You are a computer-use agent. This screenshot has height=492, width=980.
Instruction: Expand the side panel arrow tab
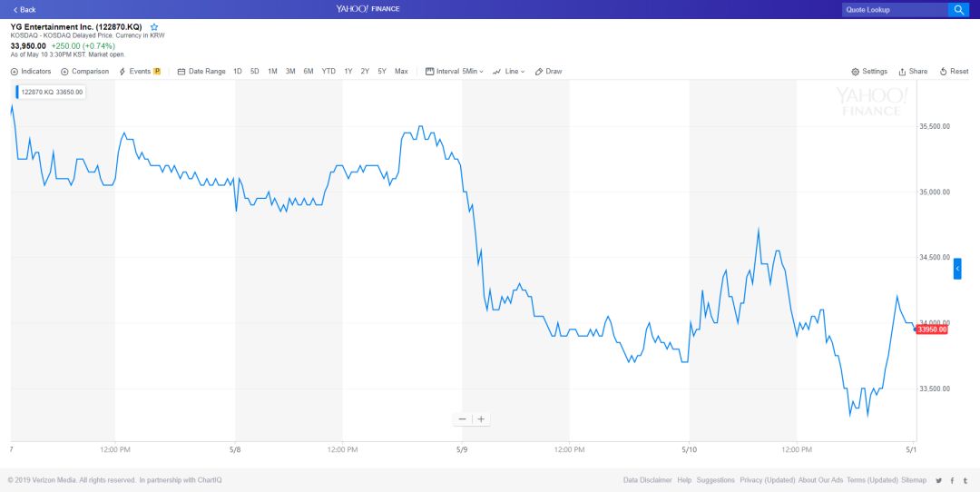(957, 269)
